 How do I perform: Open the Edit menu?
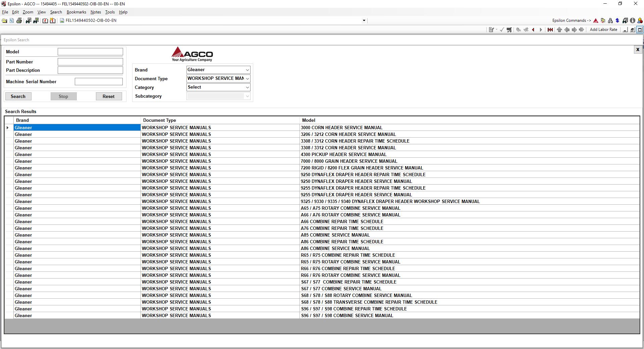tap(15, 12)
